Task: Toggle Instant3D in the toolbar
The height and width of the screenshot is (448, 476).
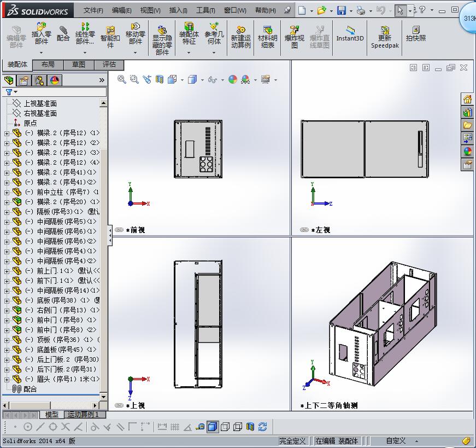Action: tap(350, 34)
